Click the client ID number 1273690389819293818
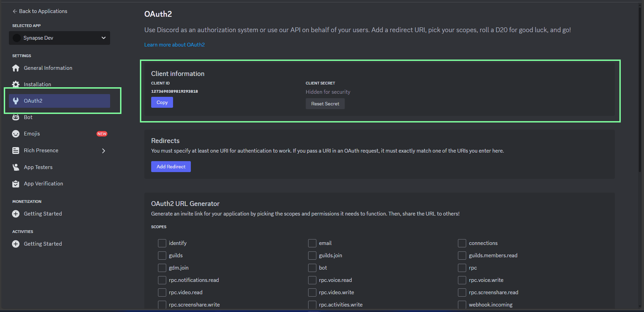The height and width of the screenshot is (312, 644). coord(174,91)
